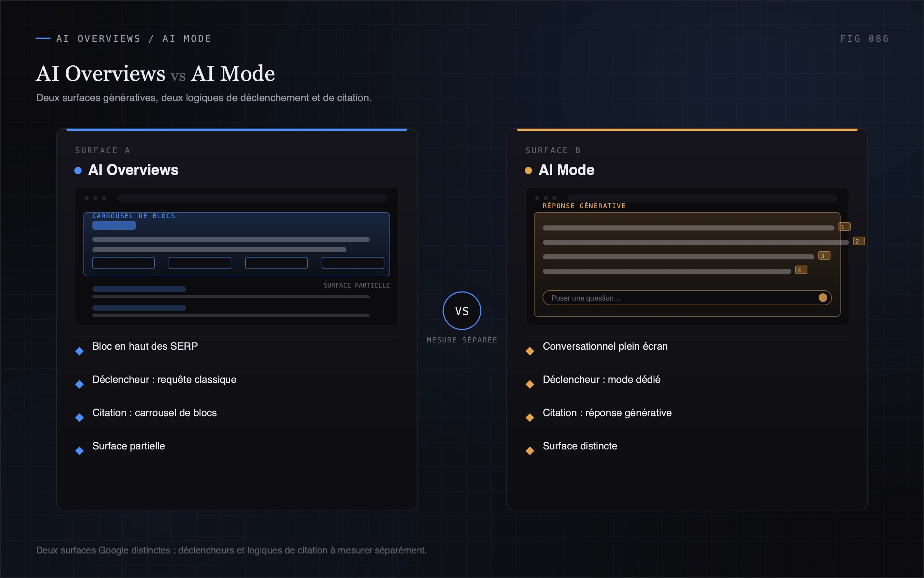
Task: Click the orange dot beside AI Mode heading
Action: [528, 171]
